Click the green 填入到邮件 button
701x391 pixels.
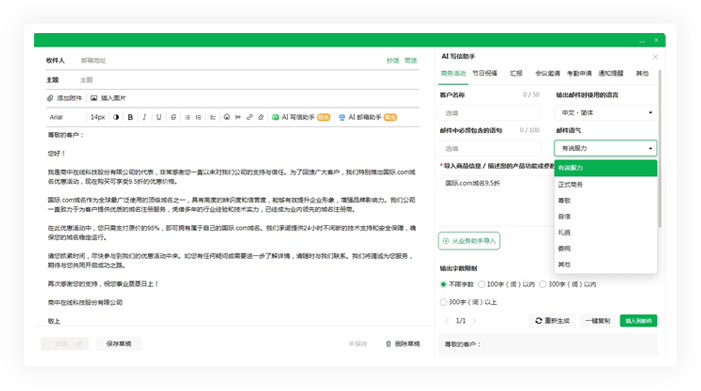[x=638, y=321]
